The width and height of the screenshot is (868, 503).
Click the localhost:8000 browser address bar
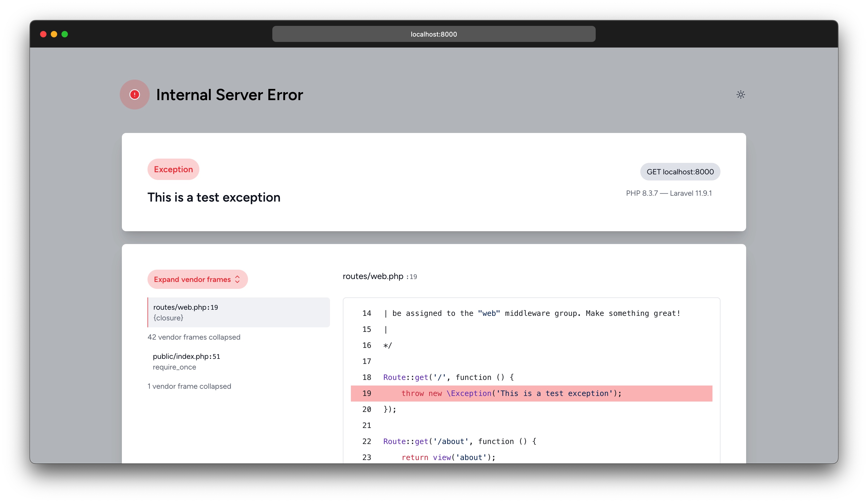tap(434, 34)
